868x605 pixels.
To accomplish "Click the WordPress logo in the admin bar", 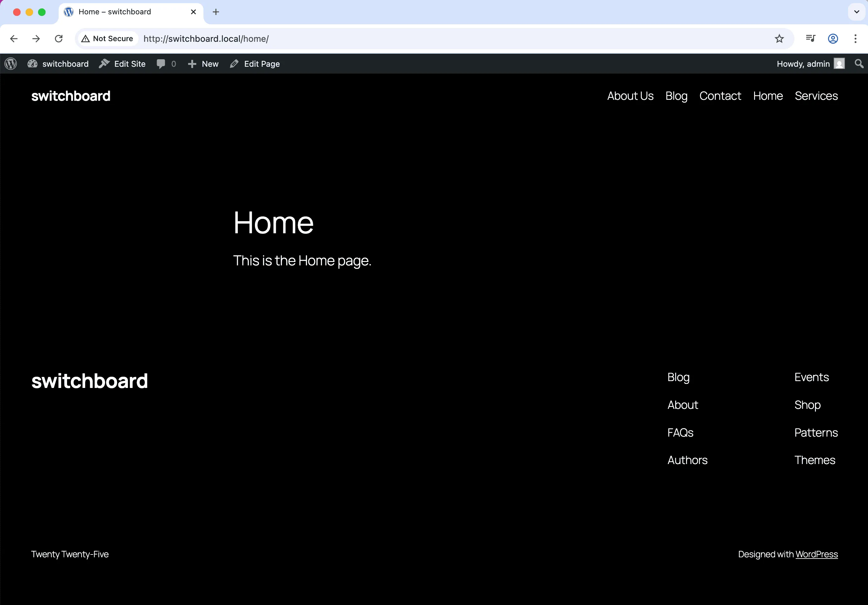I will (x=10, y=64).
